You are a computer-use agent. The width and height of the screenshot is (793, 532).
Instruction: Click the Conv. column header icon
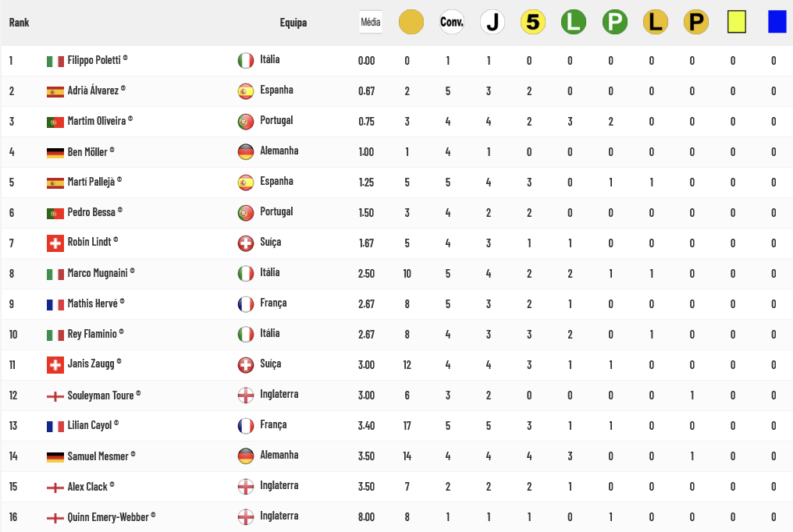452,22
